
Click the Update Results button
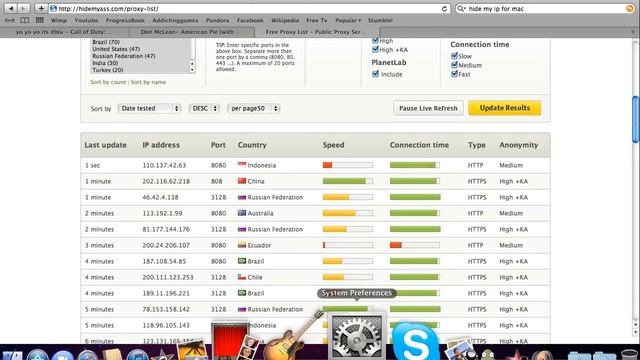pos(504,108)
